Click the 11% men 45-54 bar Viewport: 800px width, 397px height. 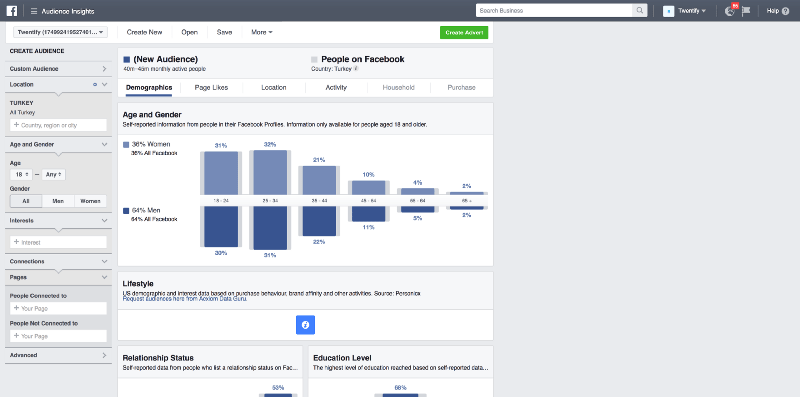[368, 214]
